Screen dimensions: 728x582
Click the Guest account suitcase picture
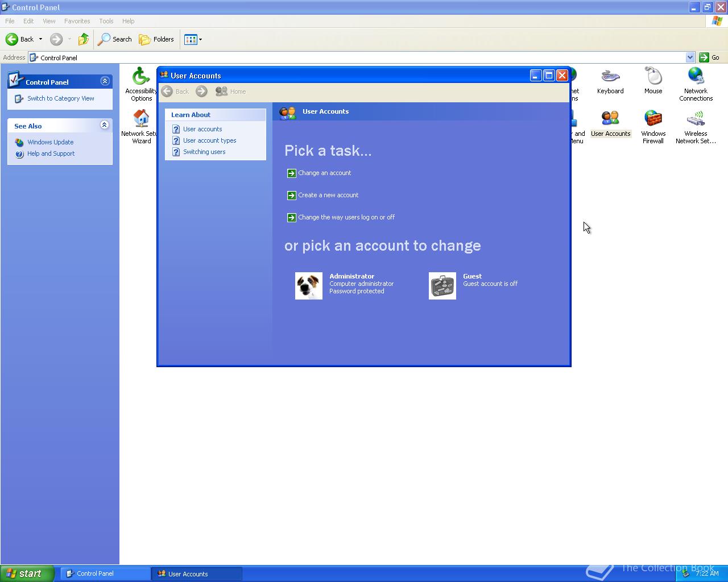tap(442, 286)
